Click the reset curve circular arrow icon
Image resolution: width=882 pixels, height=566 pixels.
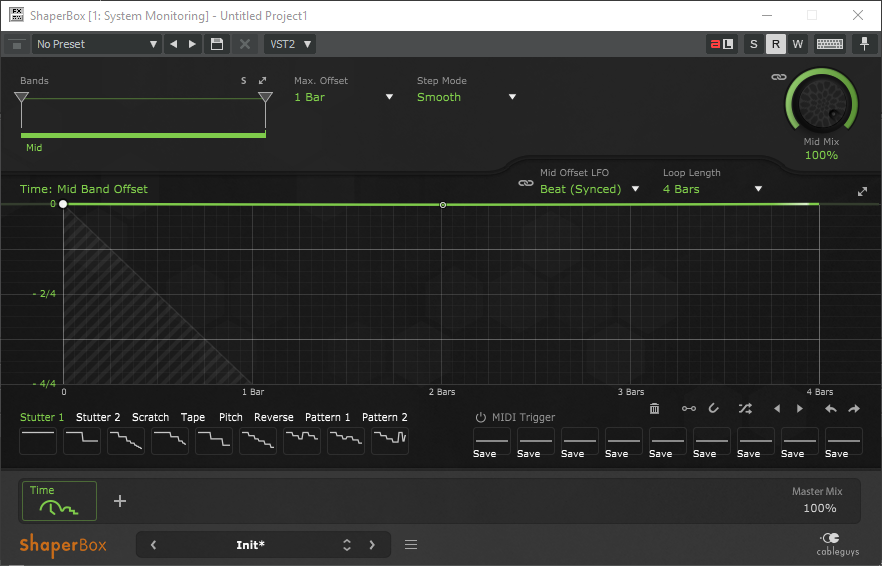(x=713, y=408)
